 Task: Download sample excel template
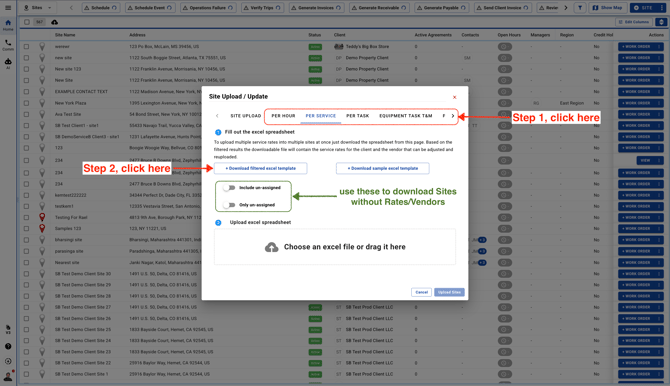tap(383, 168)
